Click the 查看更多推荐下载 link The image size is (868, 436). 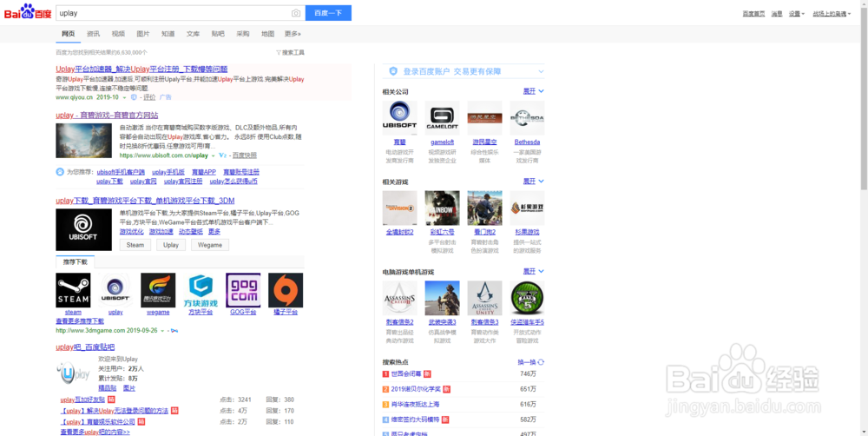(80, 320)
